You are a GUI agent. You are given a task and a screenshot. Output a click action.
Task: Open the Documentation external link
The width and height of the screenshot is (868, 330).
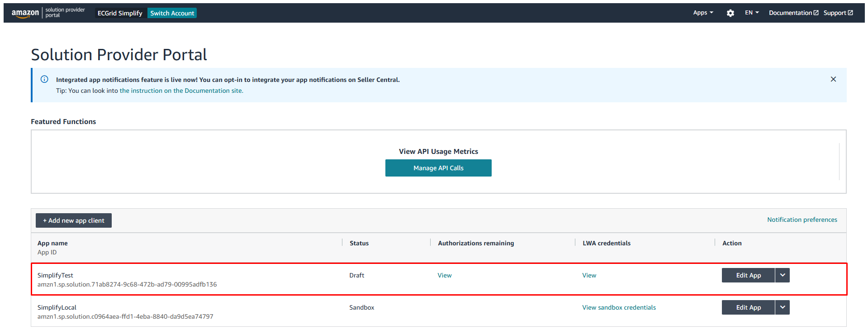(793, 13)
